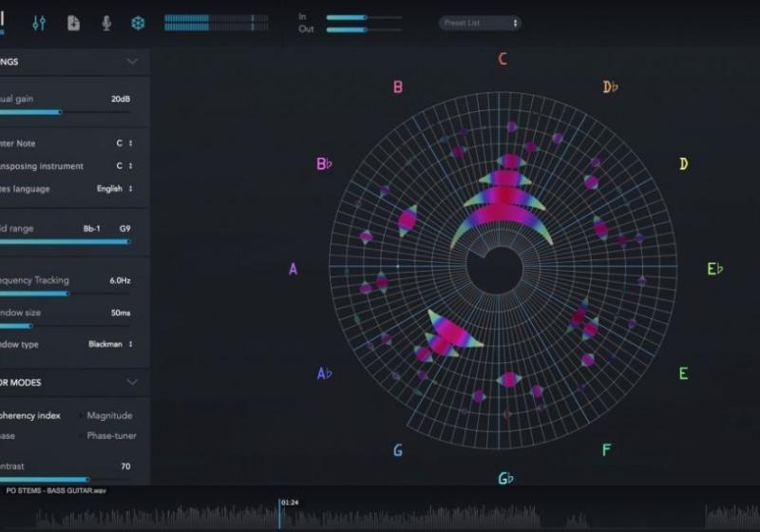The width and height of the screenshot is (760, 532).
Task: Select Magnitude color mode
Action: coord(109,415)
